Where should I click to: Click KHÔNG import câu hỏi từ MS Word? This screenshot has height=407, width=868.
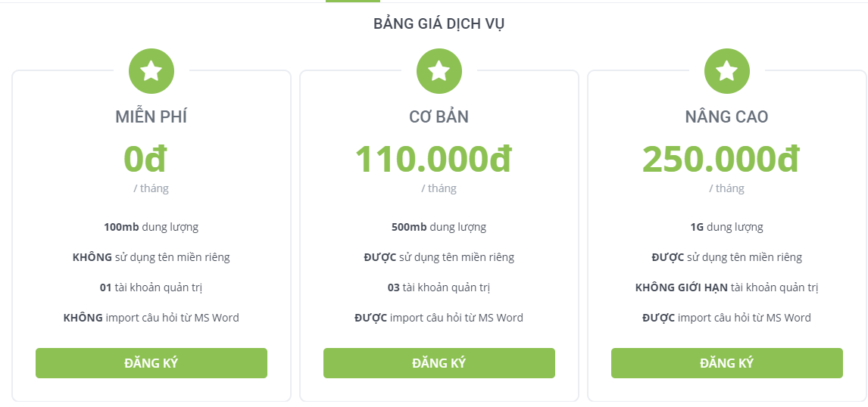[x=151, y=318]
